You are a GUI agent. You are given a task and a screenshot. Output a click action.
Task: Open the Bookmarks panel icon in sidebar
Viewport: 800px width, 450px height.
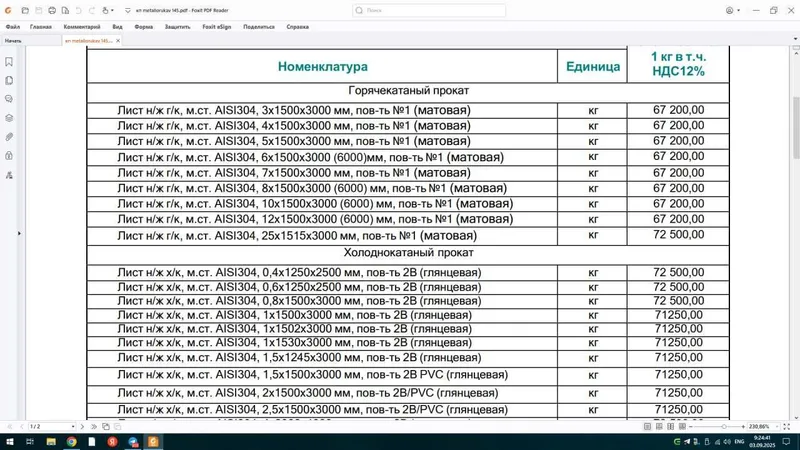[x=9, y=62]
